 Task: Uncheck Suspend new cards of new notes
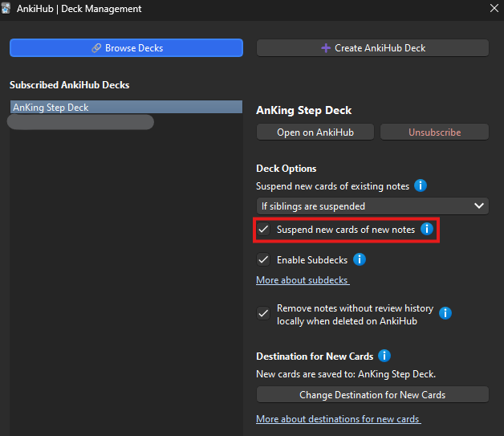(x=263, y=230)
